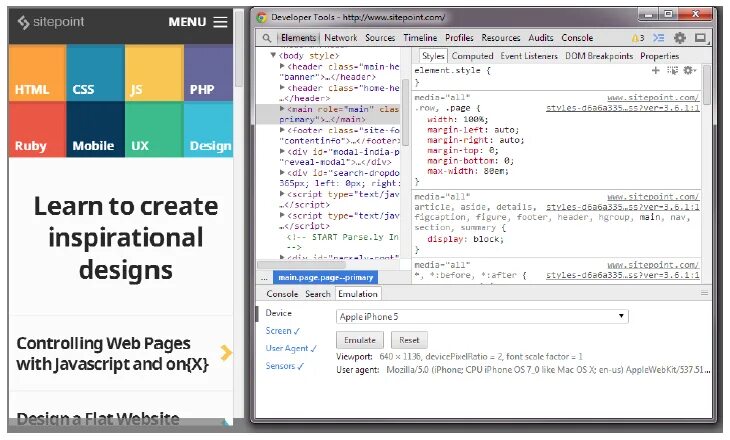Select the Computed sidebar tab

pos(472,56)
